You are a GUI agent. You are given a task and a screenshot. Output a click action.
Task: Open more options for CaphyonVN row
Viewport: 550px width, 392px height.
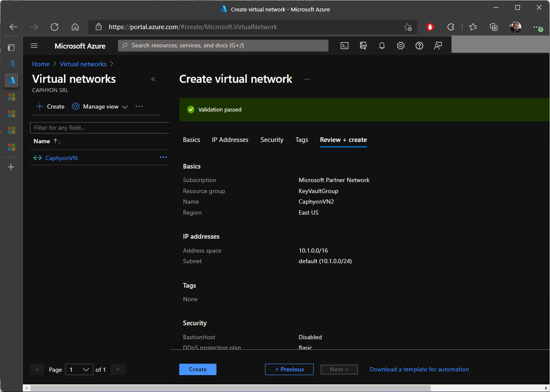click(163, 157)
